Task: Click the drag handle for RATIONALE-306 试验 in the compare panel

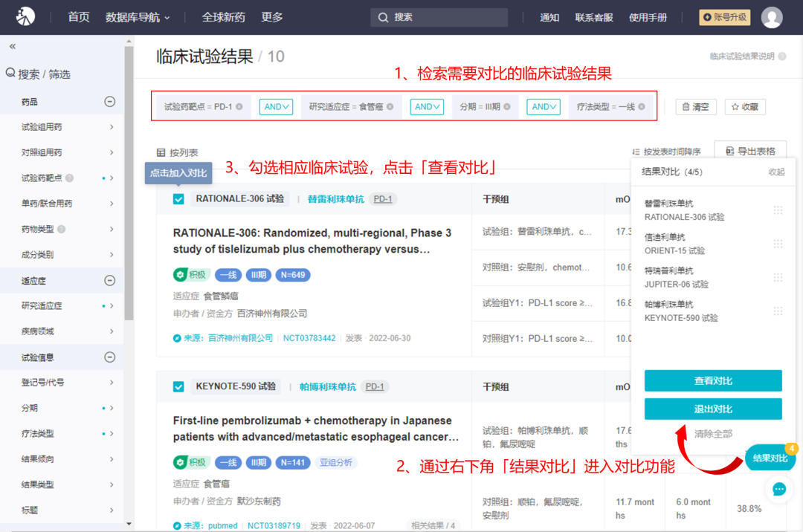Action: click(x=778, y=210)
